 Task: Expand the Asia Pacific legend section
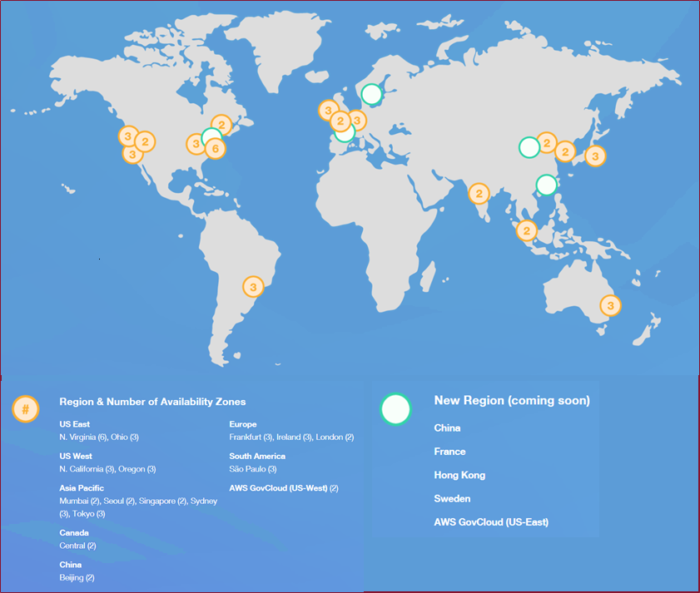82,488
